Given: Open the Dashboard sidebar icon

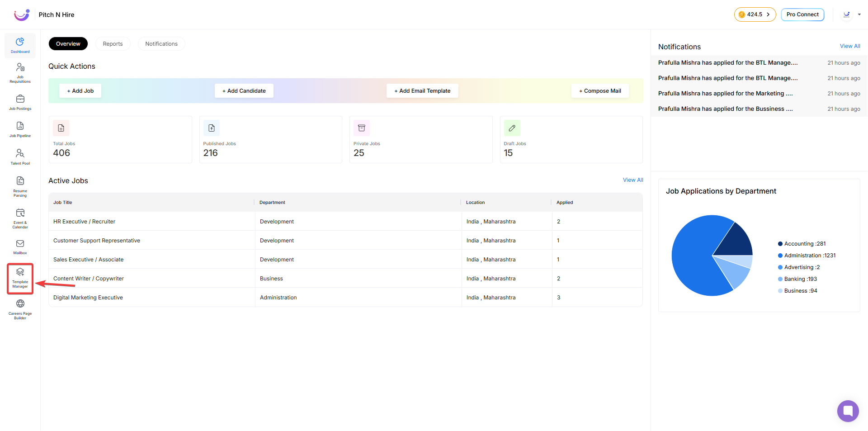Looking at the screenshot, I should click(x=20, y=46).
